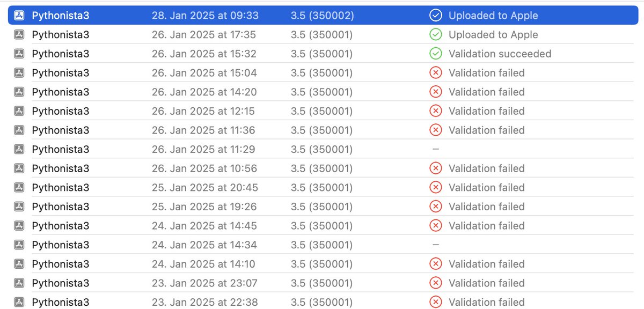Click the red failed icon on the 23. Jan 22:38 row
Viewport: 644px width, 309px height.
[436, 302]
